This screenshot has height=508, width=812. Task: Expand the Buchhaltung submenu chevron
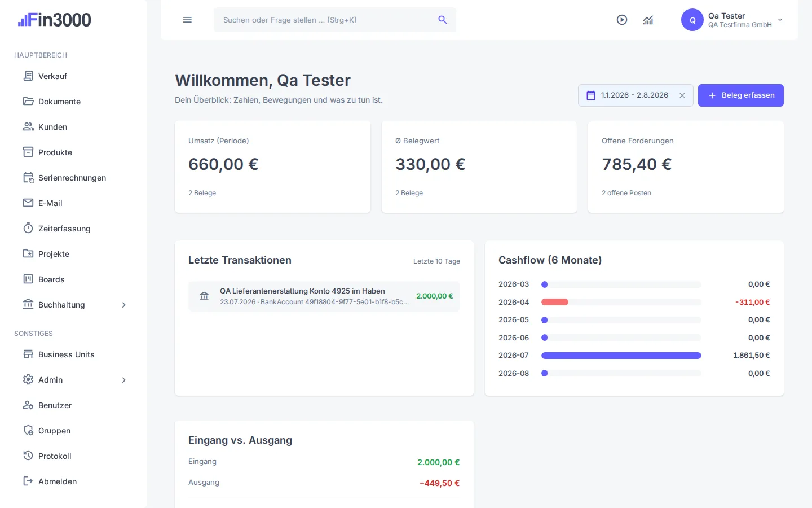124,305
